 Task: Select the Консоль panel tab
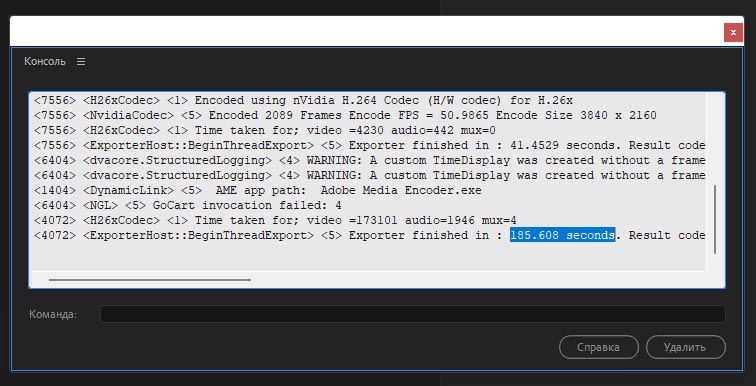45,62
